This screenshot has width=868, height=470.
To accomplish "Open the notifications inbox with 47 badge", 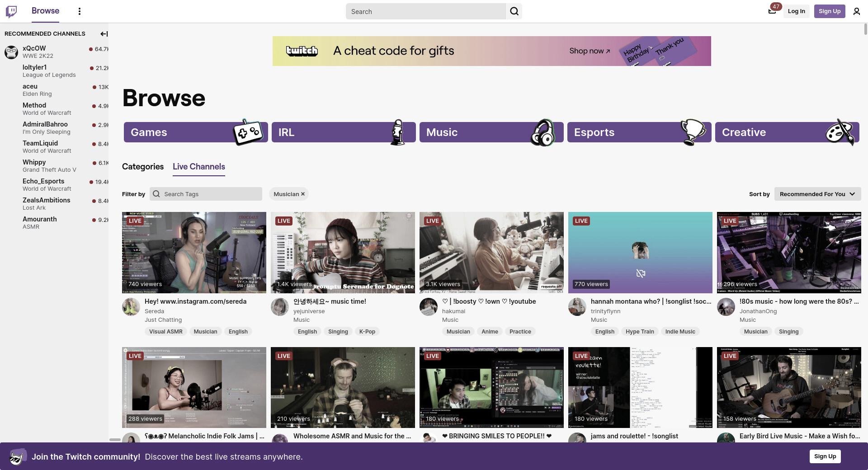I will click(772, 11).
